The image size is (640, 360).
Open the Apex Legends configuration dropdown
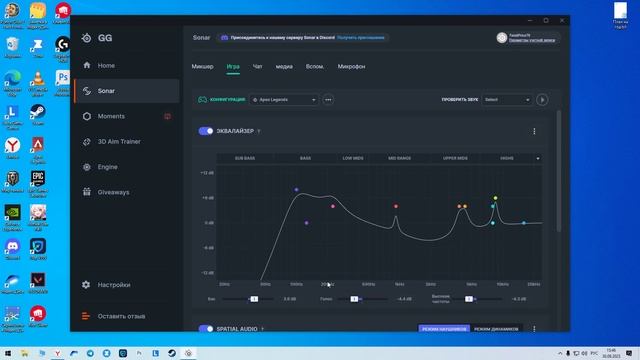[284, 100]
